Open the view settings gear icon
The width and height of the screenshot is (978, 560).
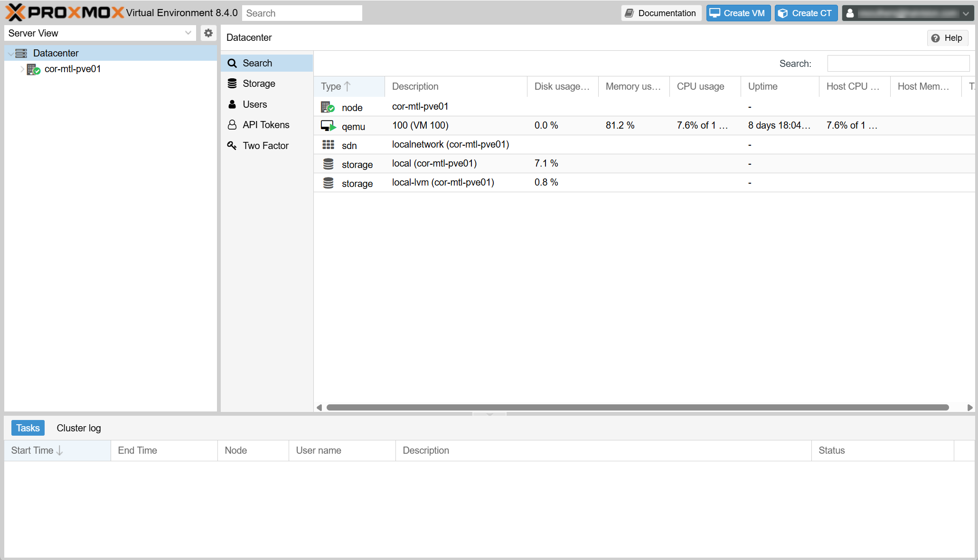[x=208, y=33]
